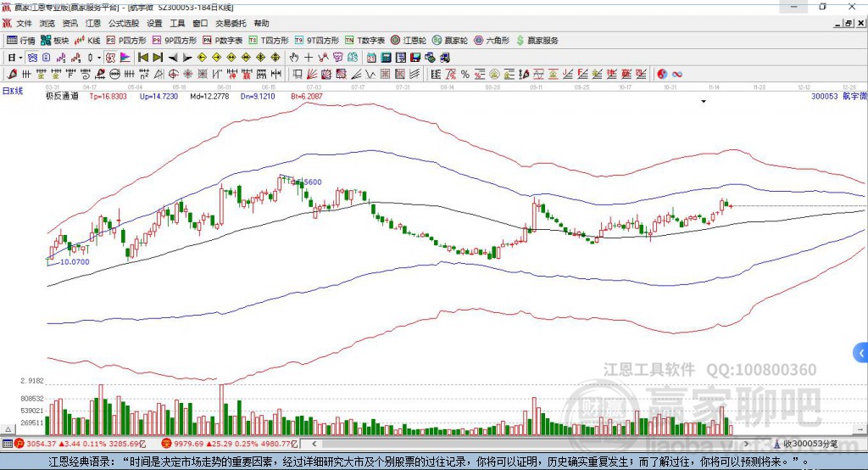Click the Dn=9.1210 value
Viewport: 868px width, 470px height.
tap(258, 97)
